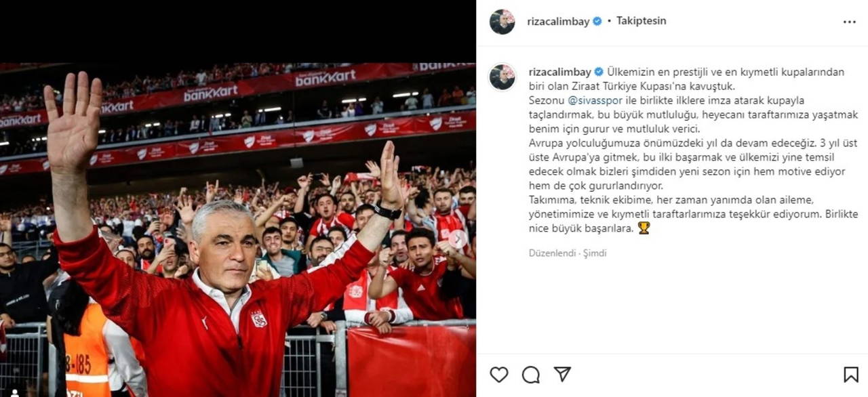Click the Düzenlendi edited label
The width and height of the screenshot is (868, 397).
tap(551, 253)
